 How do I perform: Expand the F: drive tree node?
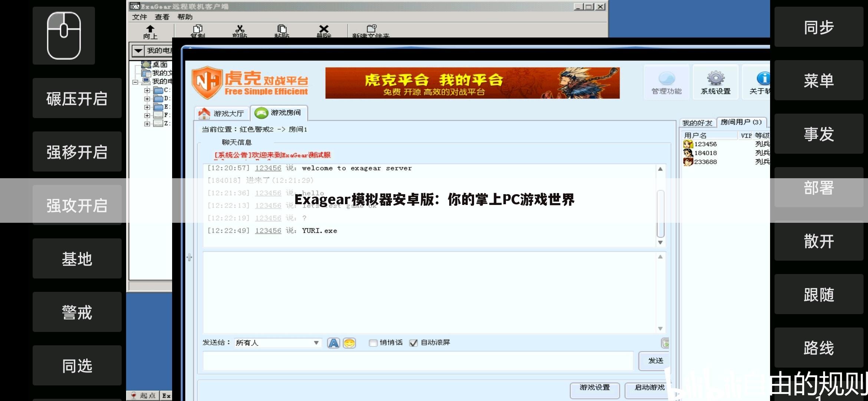147,115
